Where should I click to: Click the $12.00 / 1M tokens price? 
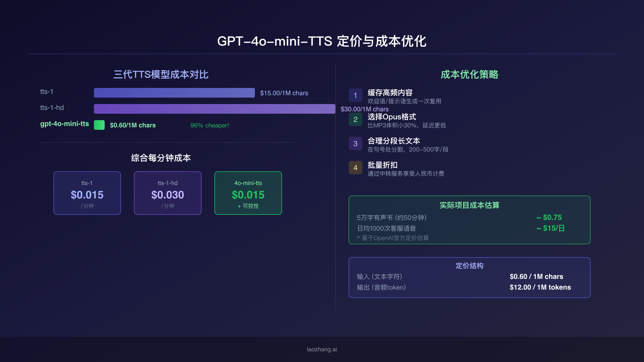[x=540, y=287]
